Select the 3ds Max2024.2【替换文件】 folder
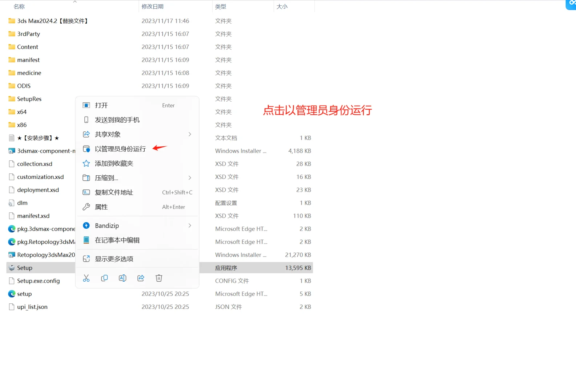576x392 pixels. 53,21
